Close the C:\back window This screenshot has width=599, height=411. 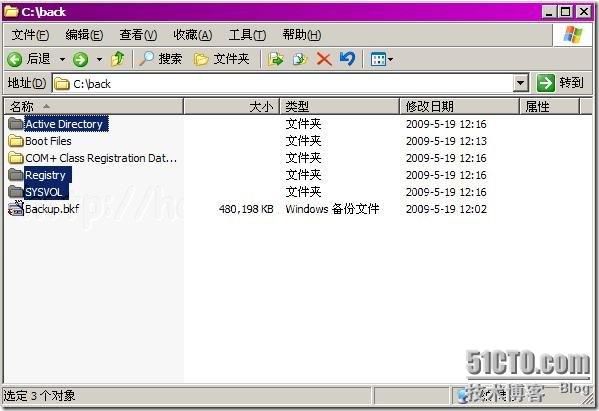pos(583,11)
